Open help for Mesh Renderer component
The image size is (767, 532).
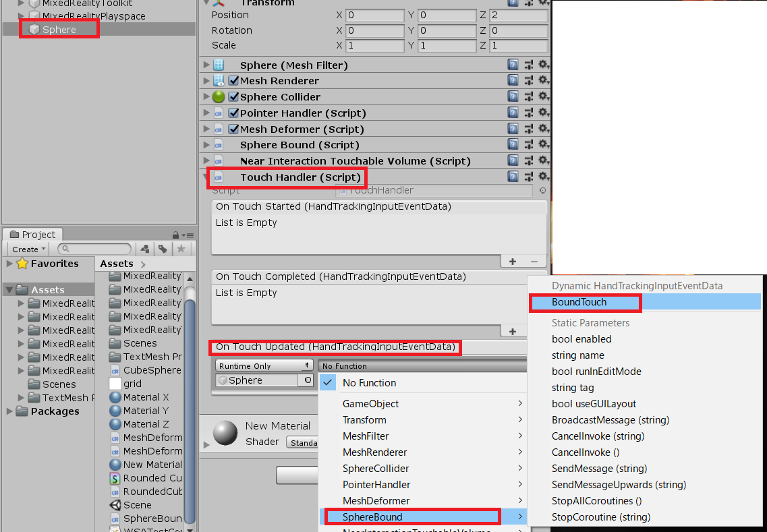pos(513,81)
